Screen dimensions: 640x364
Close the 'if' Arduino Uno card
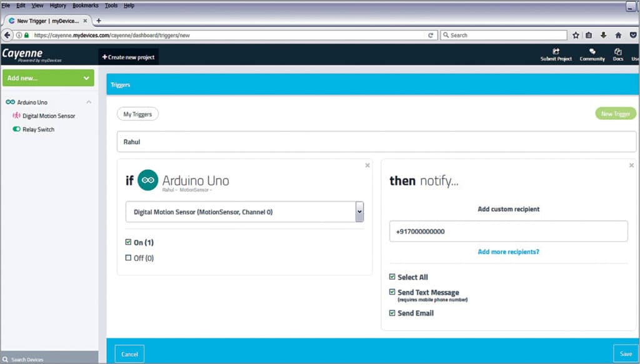pyautogui.click(x=367, y=165)
